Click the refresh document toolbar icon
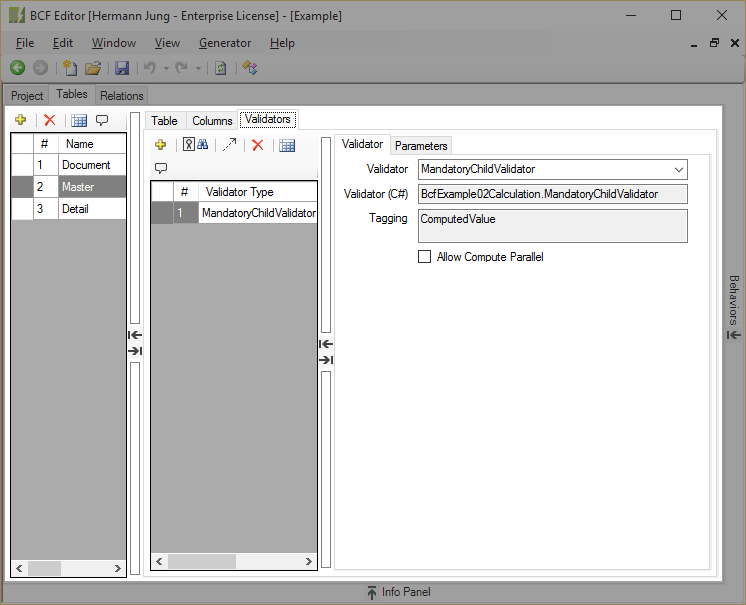Viewport: 746px width, 605px height. pyautogui.click(x=220, y=68)
